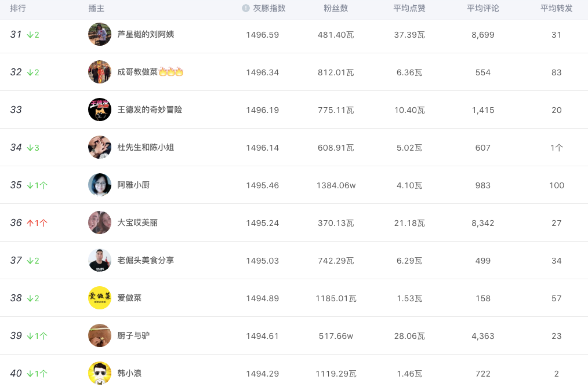Click the 播主 column header
588x387 pixels.
[x=96, y=9]
